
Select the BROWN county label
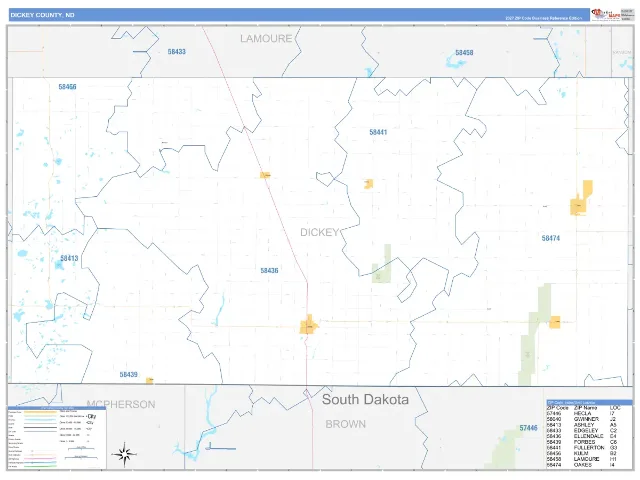click(x=345, y=424)
